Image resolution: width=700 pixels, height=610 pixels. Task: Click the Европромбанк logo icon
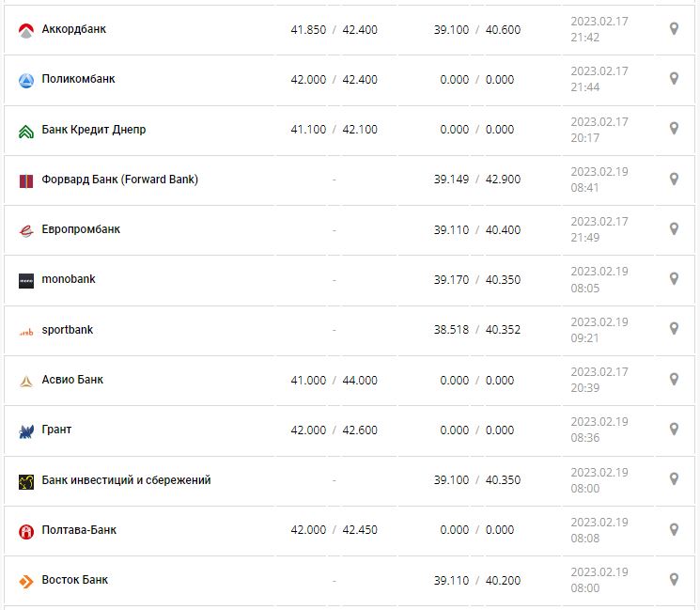(x=26, y=230)
